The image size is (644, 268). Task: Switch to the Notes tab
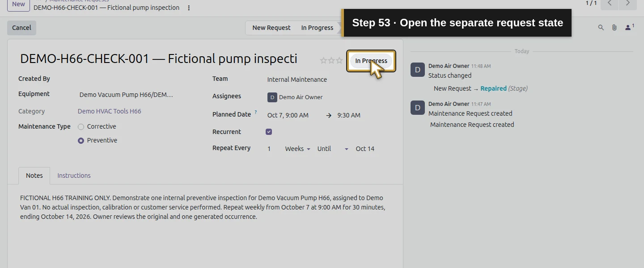click(34, 176)
